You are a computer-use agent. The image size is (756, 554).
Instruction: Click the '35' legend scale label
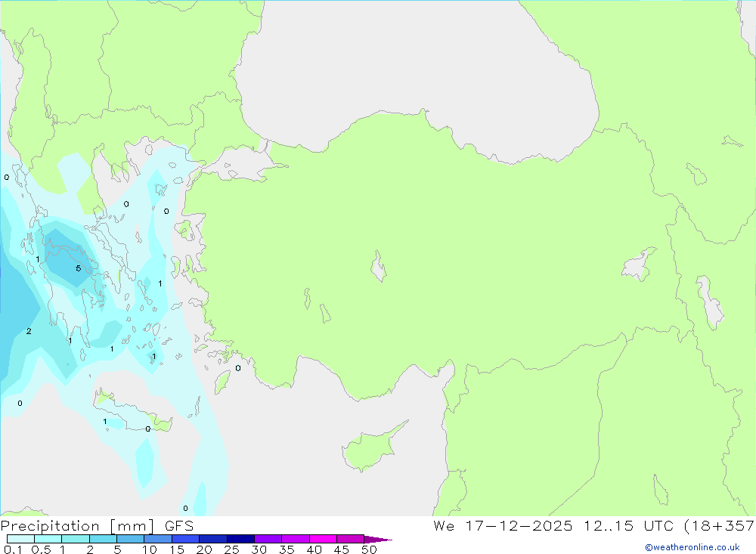tap(287, 549)
